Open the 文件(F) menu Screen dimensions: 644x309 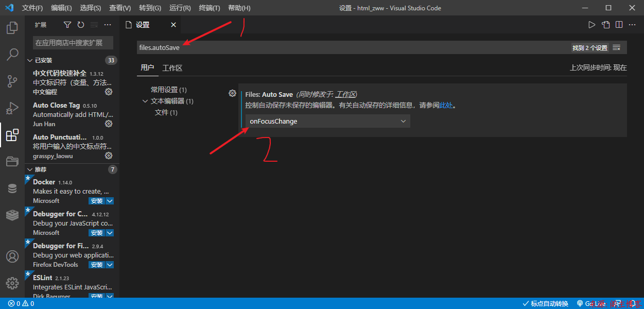[32, 8]
